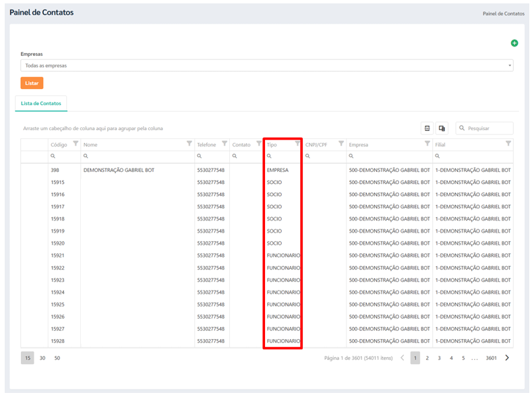Click the orange Listar button
The height and width of the screenshot is (397, 532).
[32, 83]
